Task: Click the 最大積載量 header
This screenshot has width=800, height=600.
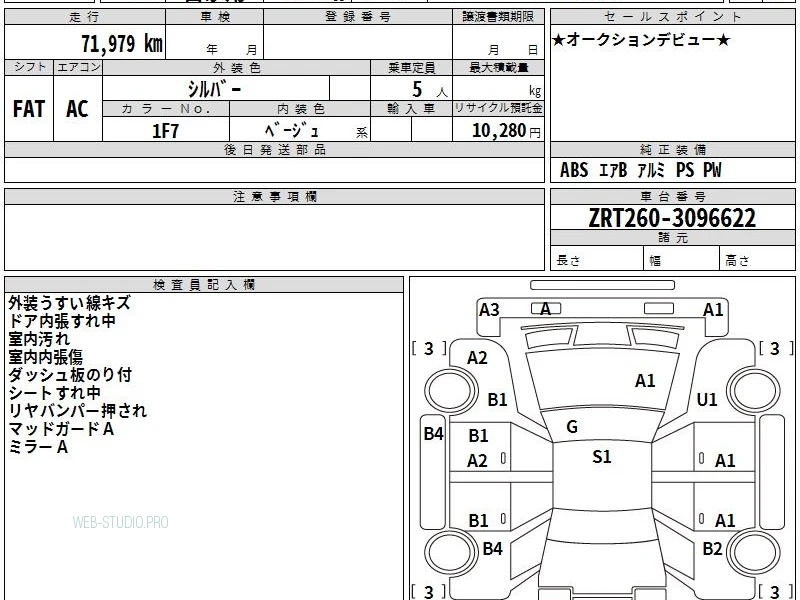Action: 498,67
